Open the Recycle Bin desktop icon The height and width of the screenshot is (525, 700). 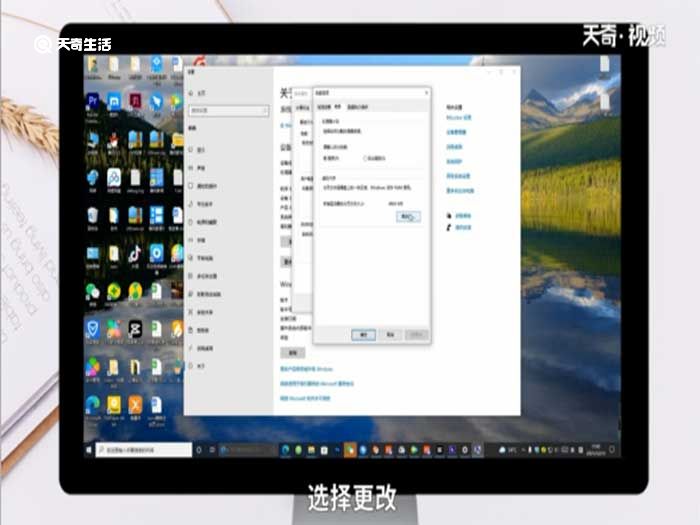(92, 216)
